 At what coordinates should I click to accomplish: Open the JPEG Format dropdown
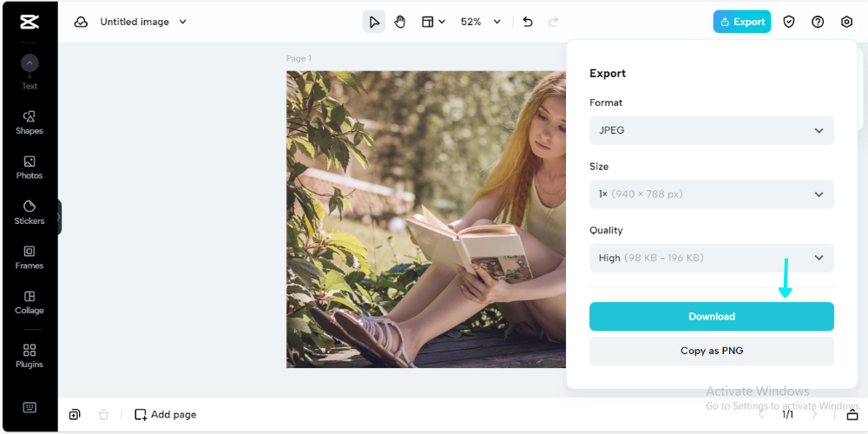pos(712,131)
